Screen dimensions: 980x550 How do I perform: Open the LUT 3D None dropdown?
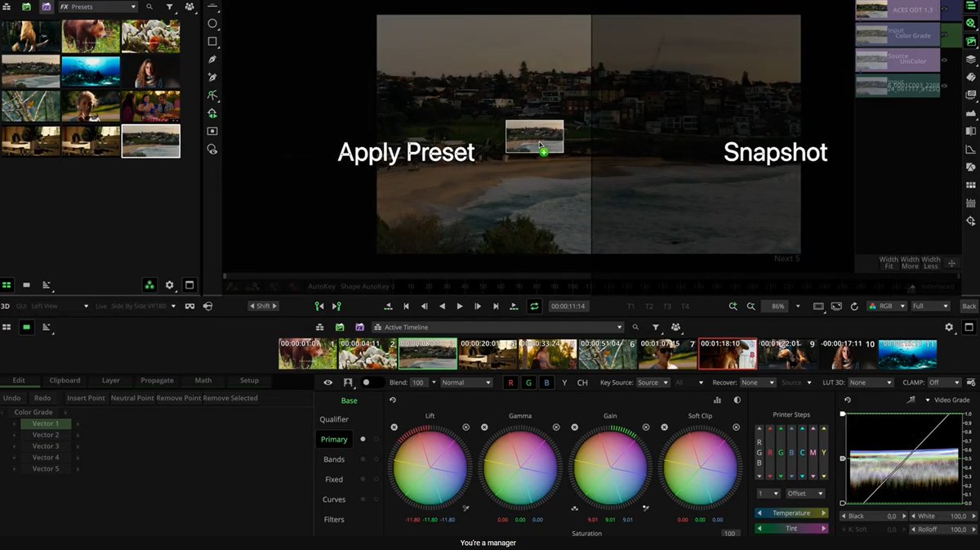pos(871,382)
